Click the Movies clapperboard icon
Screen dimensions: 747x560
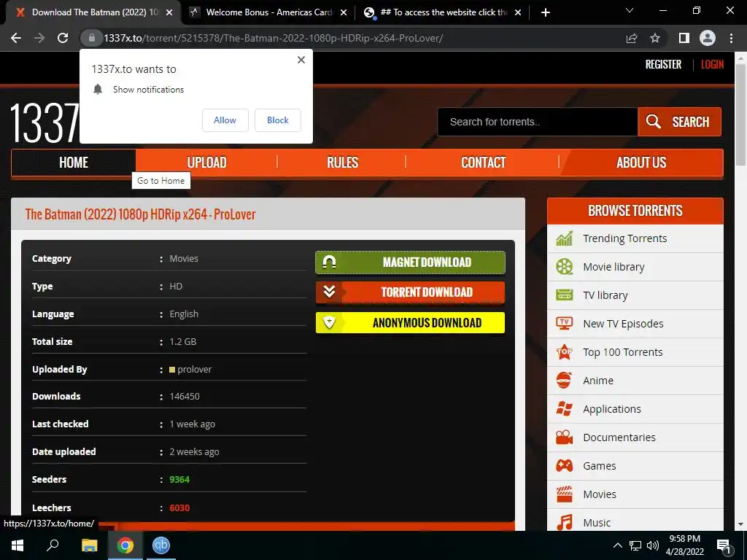(565, 494)
